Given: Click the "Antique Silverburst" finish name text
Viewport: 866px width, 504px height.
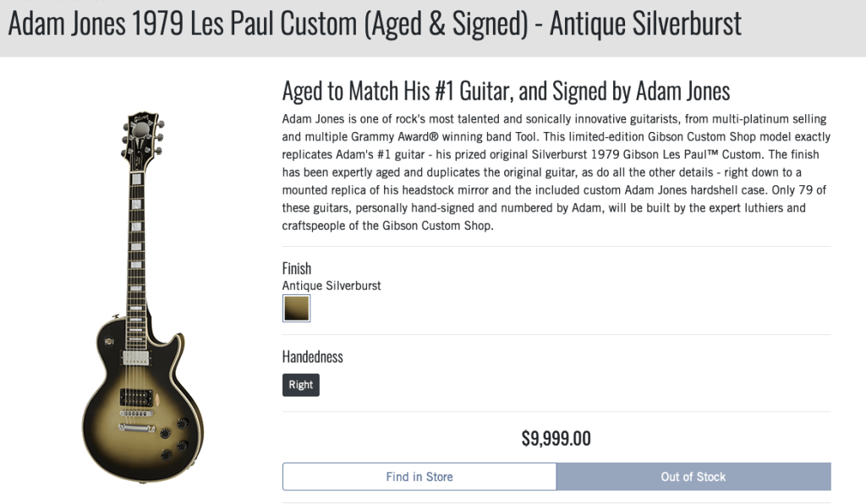Looking at the screenshot, I should point(332,286).
